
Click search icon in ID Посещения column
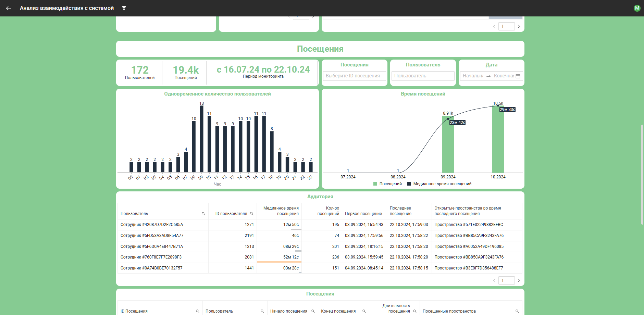pos(198,311)
